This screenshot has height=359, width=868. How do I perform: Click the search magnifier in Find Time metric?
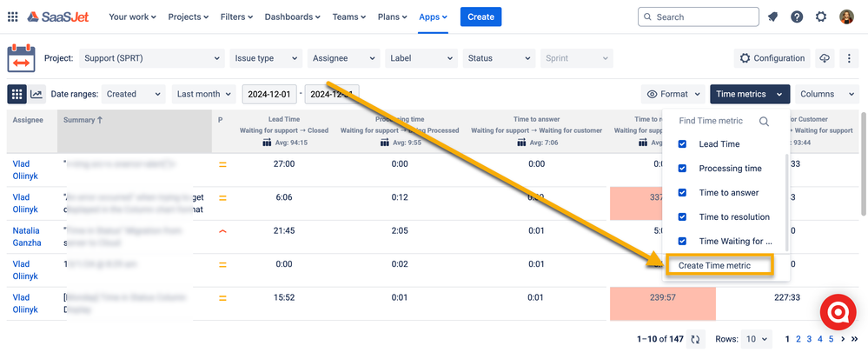click(764, 122)
